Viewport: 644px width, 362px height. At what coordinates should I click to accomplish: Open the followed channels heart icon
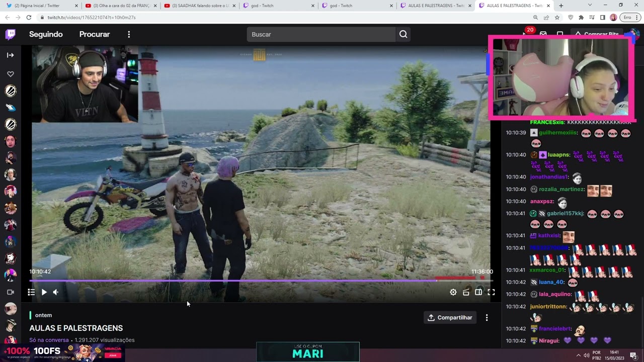pyautogui.click(x=11, y=74)
